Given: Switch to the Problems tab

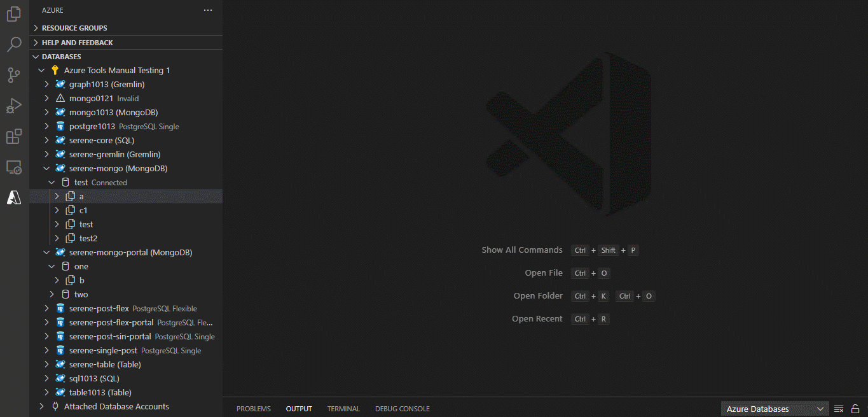Looking at the screenshot, I should click(x=254, y=409).
